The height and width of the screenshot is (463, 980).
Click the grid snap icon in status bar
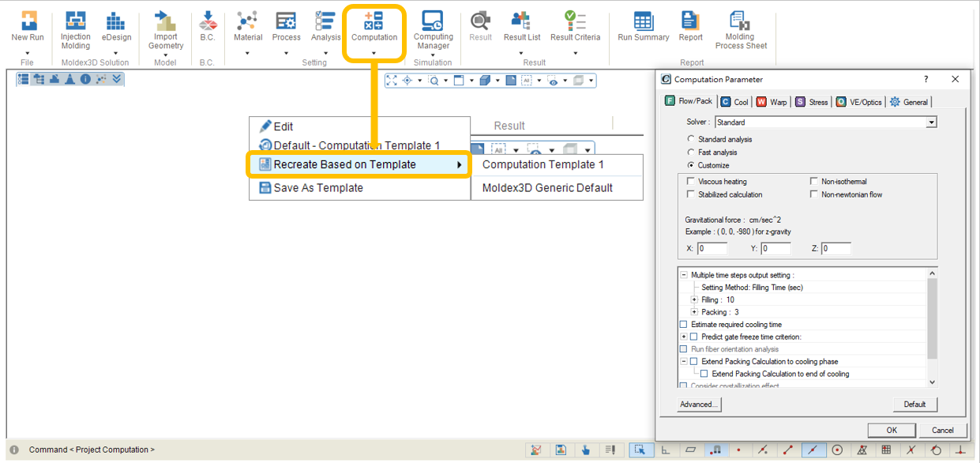click(886, 450)
